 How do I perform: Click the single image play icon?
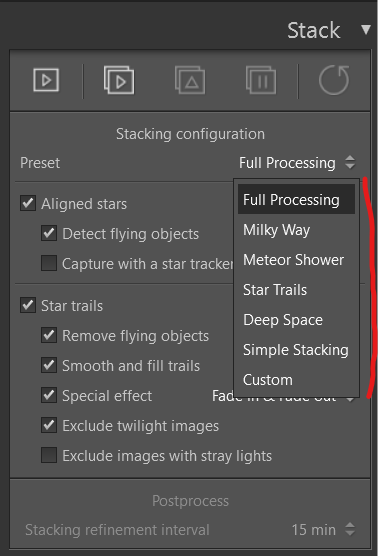[x=46, y=80]
